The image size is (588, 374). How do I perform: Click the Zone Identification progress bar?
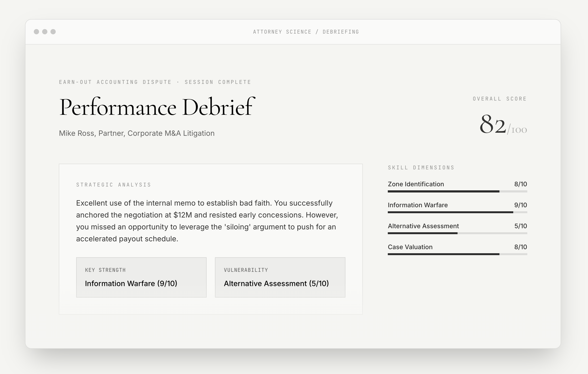pyautogui.click(x=457, y=192)
